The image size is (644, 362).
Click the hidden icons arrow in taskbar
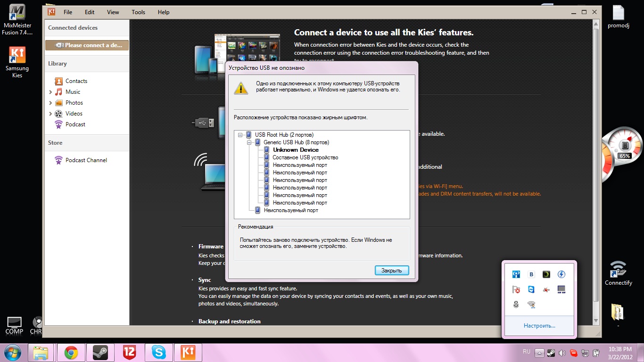coord(539,353)
